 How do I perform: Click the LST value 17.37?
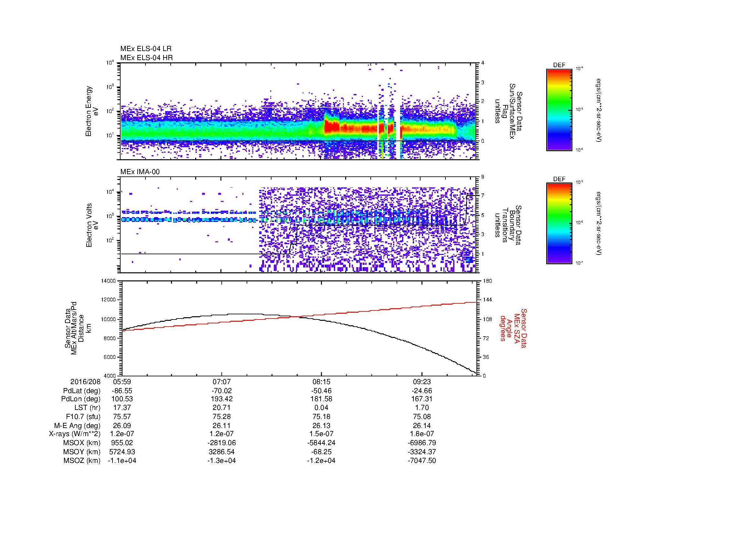tap(122, 408)
